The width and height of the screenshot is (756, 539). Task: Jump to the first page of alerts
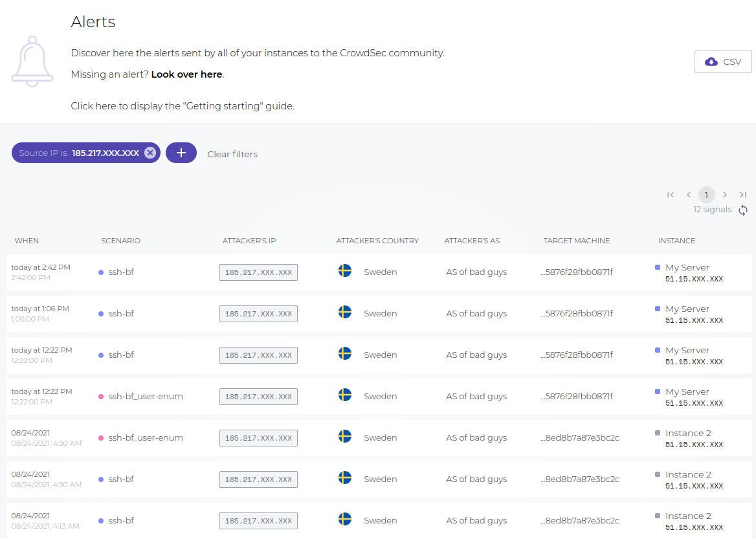click(671, 194)
